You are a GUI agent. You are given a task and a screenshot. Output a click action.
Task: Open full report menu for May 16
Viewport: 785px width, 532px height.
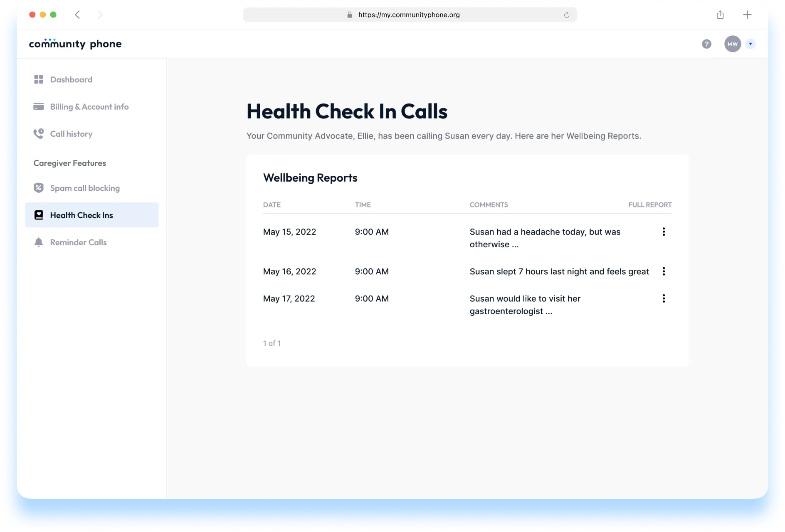pos(664,271)
